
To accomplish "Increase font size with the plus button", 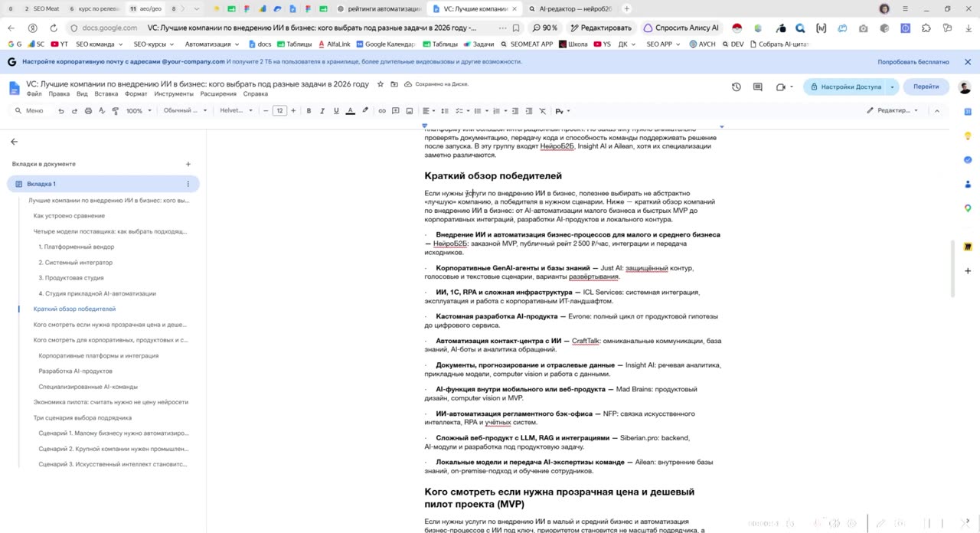I will 293,111.
